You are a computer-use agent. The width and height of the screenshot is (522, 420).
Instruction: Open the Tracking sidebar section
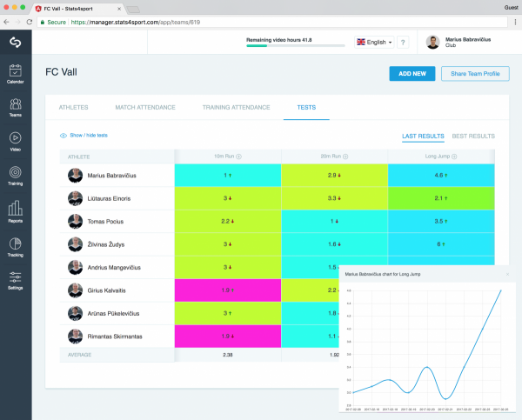[16, 247]
